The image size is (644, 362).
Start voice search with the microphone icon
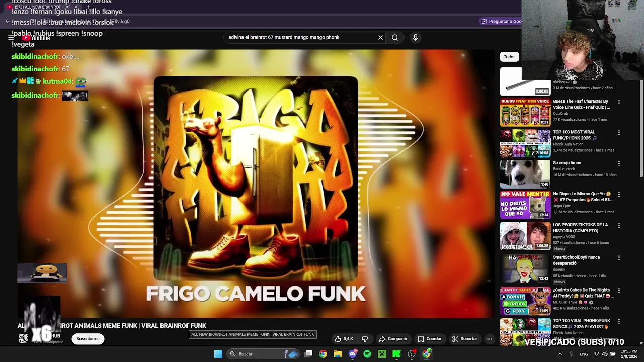pos(415,37)
